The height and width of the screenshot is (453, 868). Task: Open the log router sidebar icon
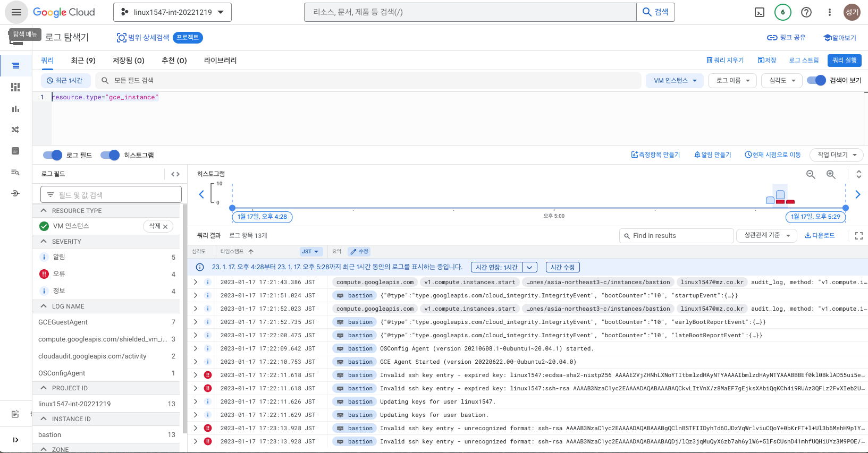tap(16, 130)
